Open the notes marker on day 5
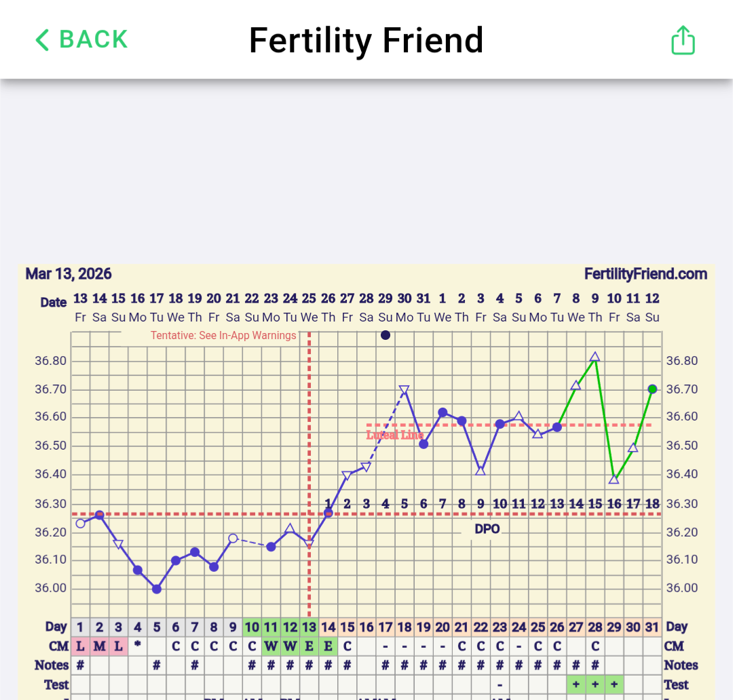Screen dimensions: 733x700 click(x=157, y=665)
